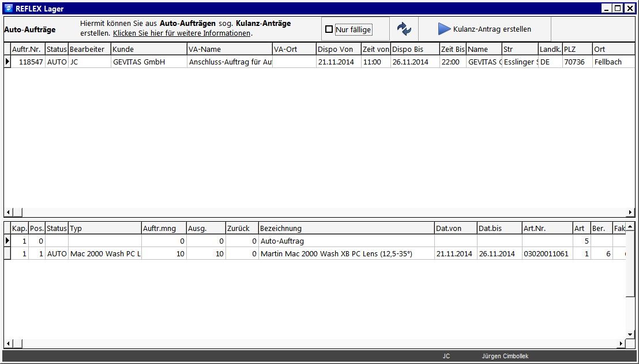
Task: Click the Art.Nr. column header
Action: click(x=547, y=229)
